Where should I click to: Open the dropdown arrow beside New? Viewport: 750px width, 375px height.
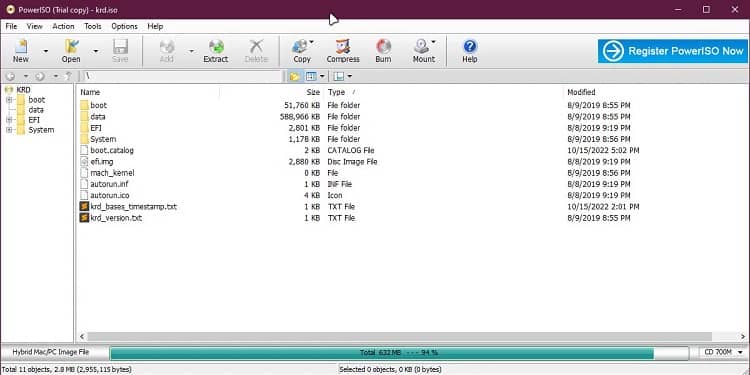coord(45,51)
